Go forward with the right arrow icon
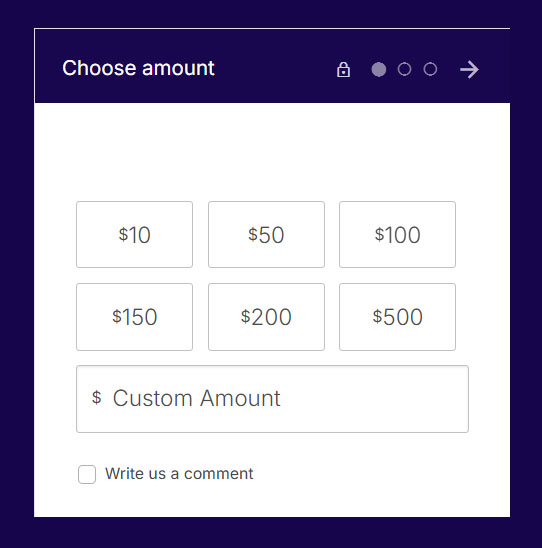 tap(469, 70)
